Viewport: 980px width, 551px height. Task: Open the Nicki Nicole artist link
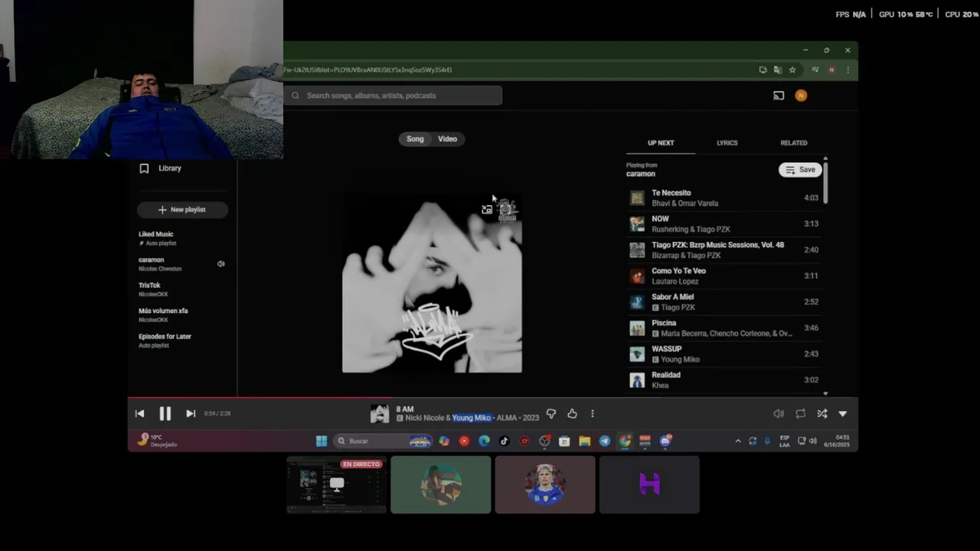point(424,419)
